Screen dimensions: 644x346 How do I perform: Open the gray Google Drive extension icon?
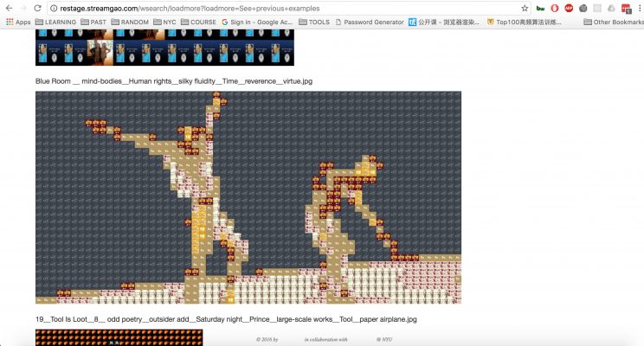click(x=612, y=8)
